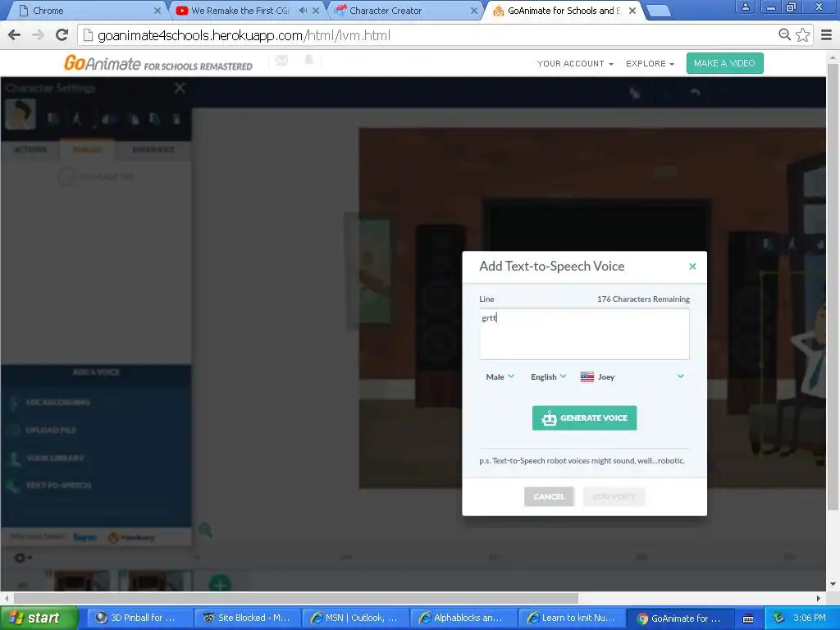Add a new scene with the plus button
840x630 pixels.
[x=220, y=583]
